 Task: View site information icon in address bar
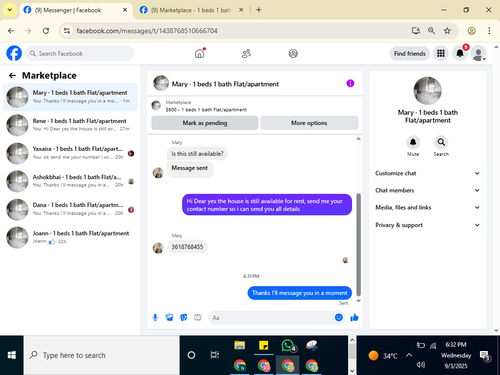coord(67,31)
